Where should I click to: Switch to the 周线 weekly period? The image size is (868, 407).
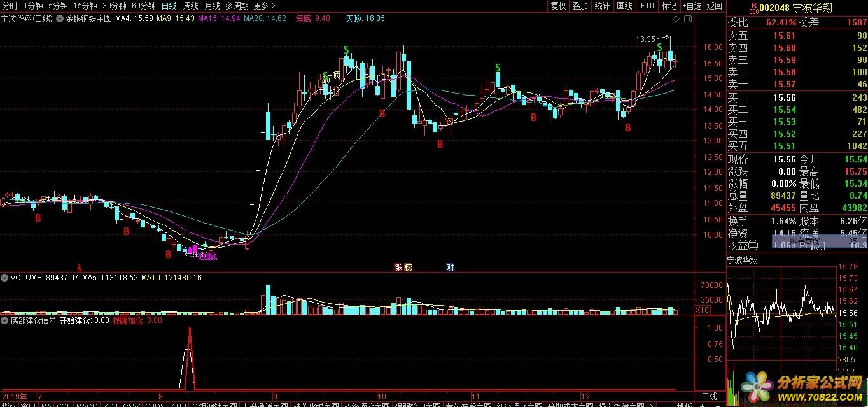[190, 6]
